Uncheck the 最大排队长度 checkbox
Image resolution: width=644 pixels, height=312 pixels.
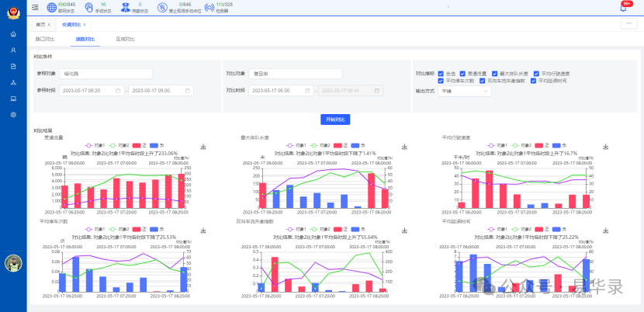[495, 73]
